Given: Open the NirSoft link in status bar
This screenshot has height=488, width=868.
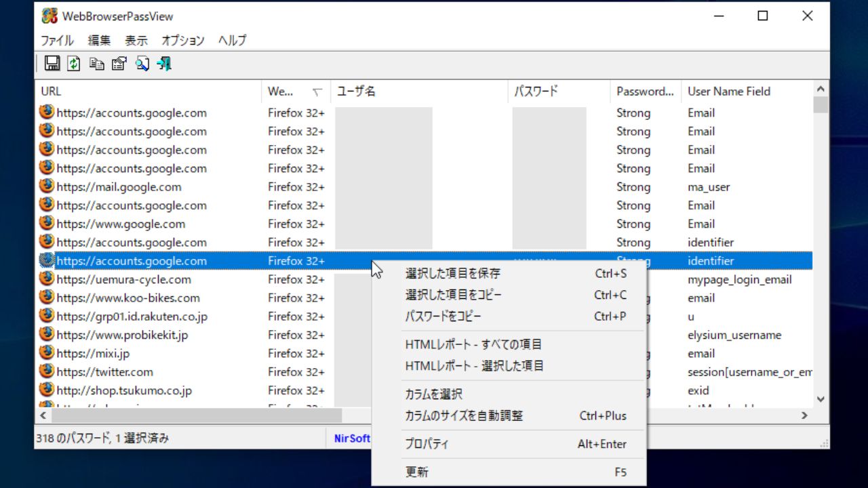Looking at the screenshot, I should tap(352, 439).
